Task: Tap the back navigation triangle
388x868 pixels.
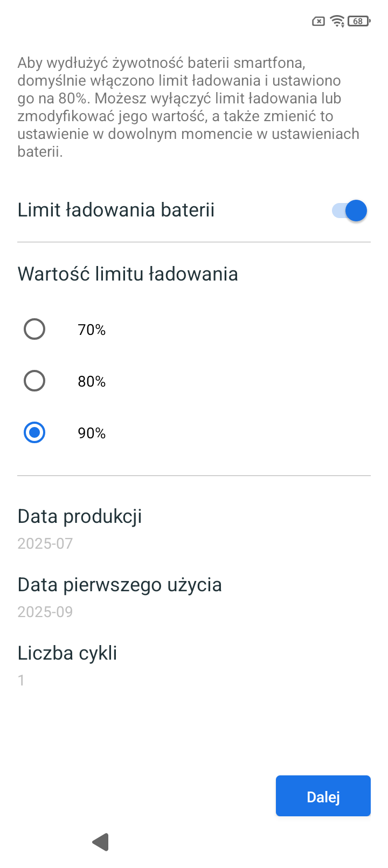Action: tap(101, 842)
